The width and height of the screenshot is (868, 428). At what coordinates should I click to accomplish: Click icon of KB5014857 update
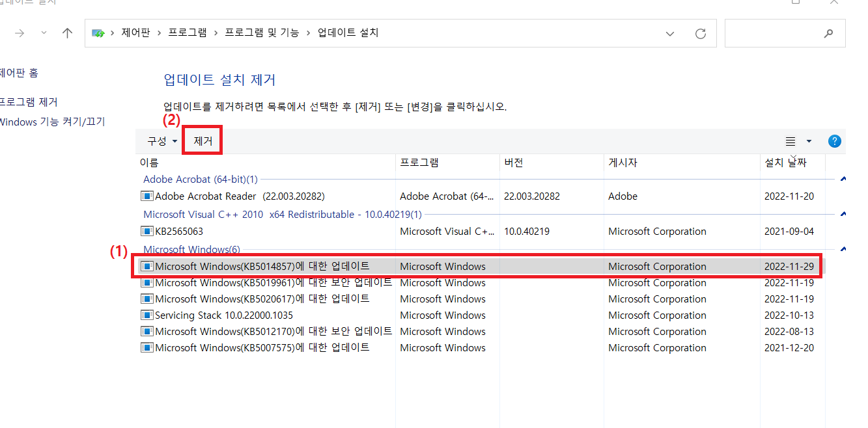click(x=147, y=267)
